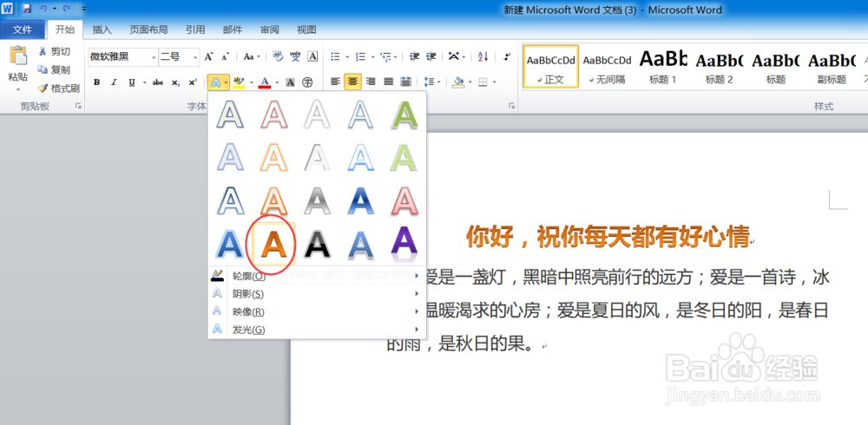Viewport: 868px width, 425px height.
Task: Click Undo in Quick Access toolbar
Action: click(x=43, y=9)
